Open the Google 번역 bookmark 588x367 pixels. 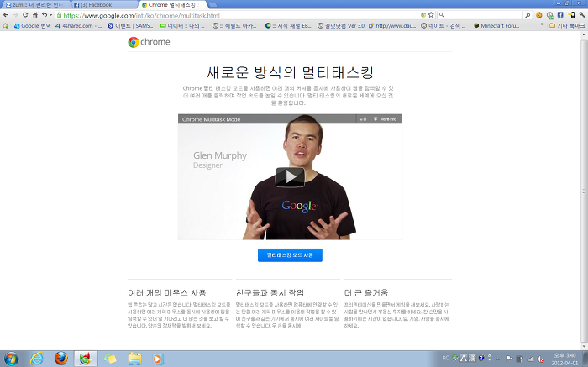tap(32, 26)
